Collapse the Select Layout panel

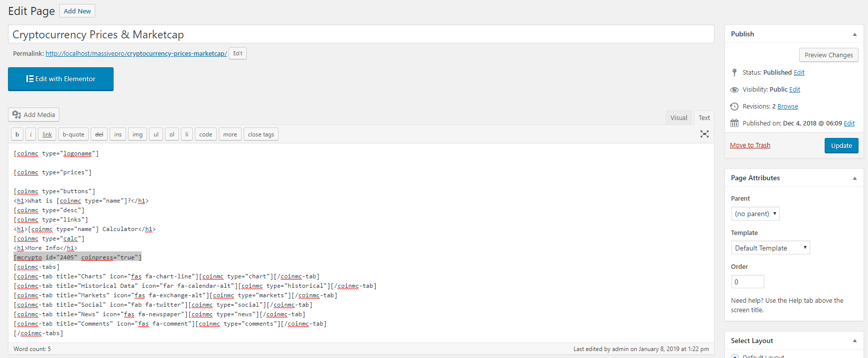click(855, 341)
